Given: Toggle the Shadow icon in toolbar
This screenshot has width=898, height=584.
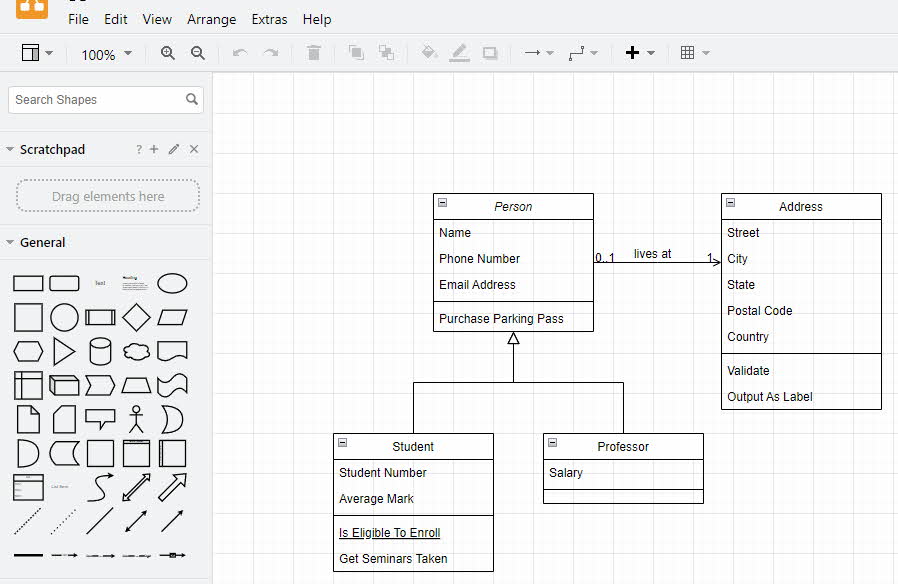Looking at the screenshot, I should point(490,54).
